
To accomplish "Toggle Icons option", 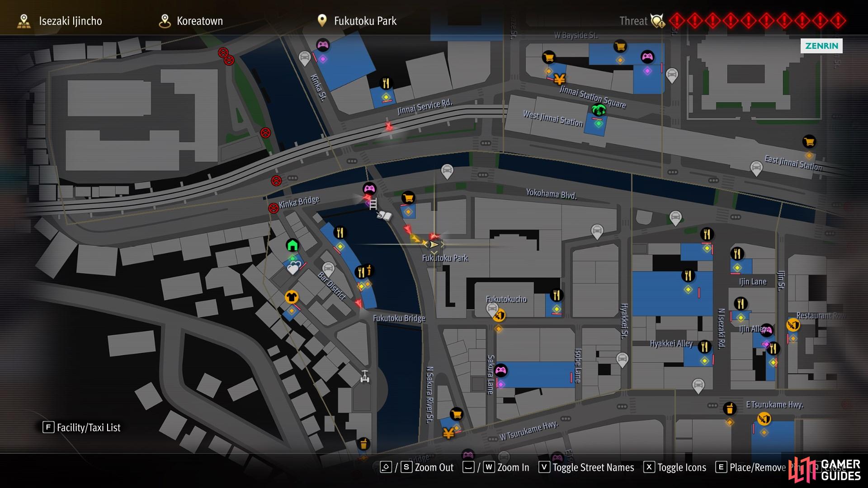I will pyautogui.click(x=675, y=467).
